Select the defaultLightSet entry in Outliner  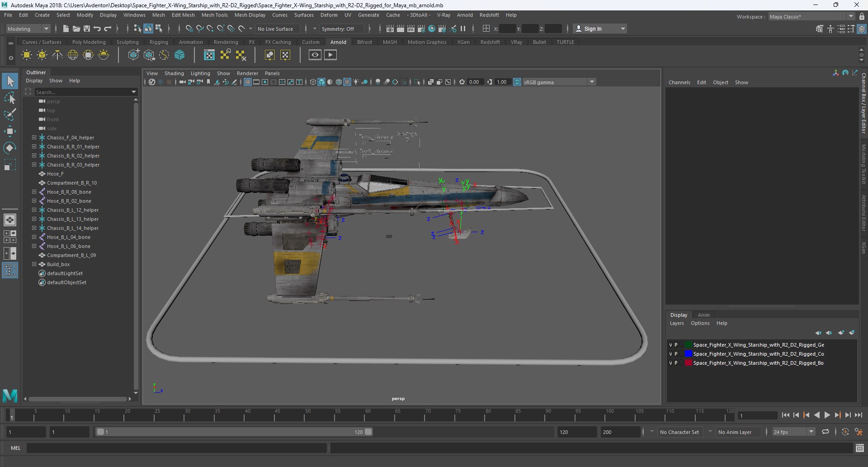[65, 273]
